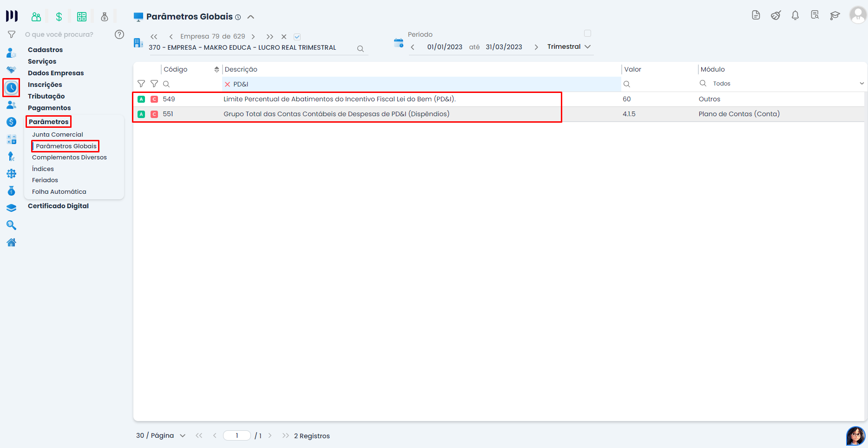Screen dimensions: 868x448
Task: Click the green A badge on row 549
Action: click(141, 99)
